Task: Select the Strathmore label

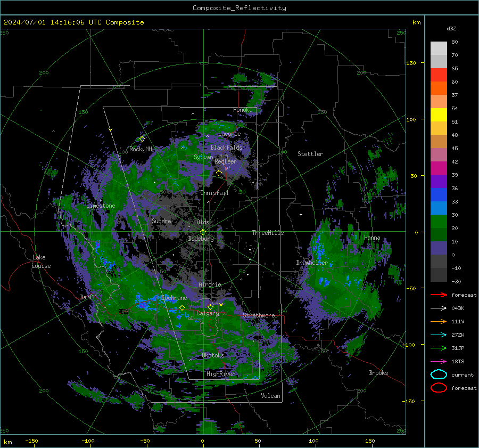Action: click(259, 315)
